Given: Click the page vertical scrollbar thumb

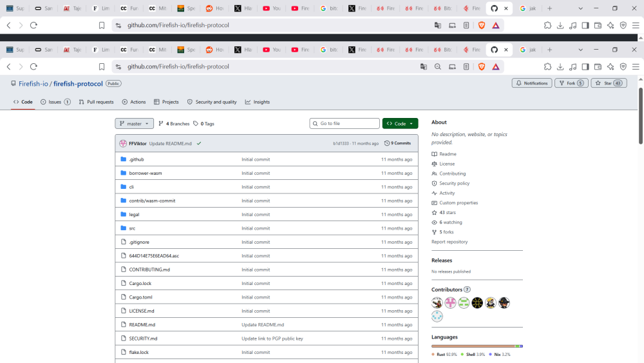Looking at the screenshot, I should click(641, 115).
